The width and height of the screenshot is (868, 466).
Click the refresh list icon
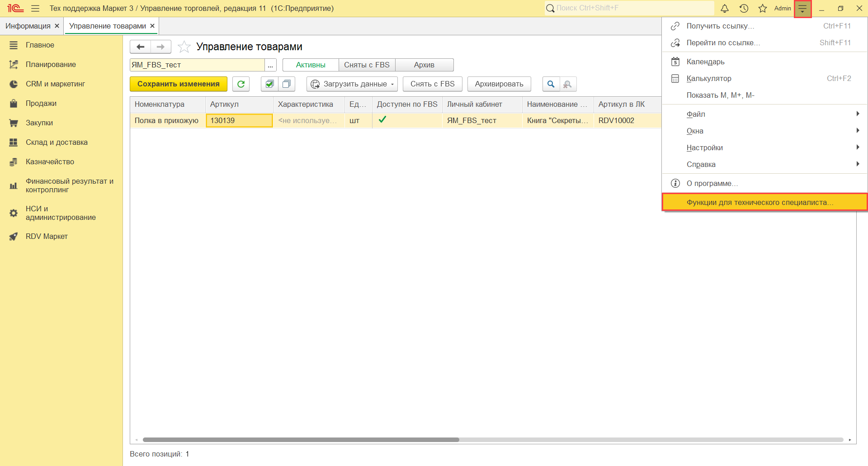(x=241, y=84)
